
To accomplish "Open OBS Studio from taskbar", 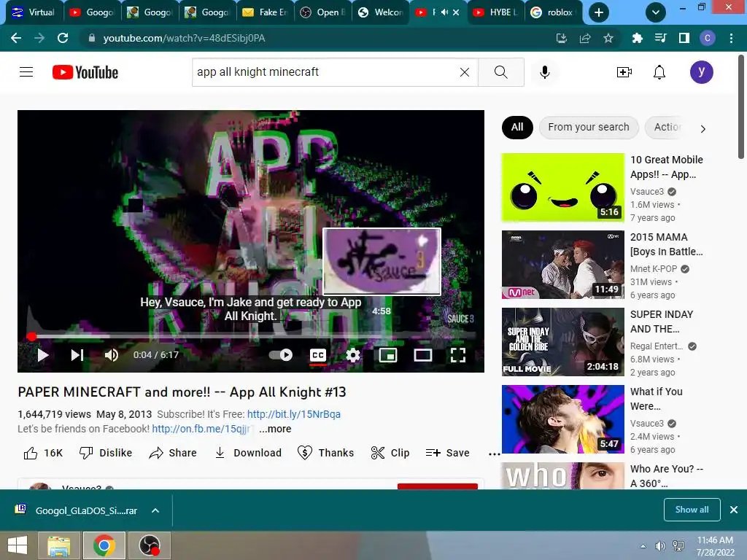I will coord(149,545).
